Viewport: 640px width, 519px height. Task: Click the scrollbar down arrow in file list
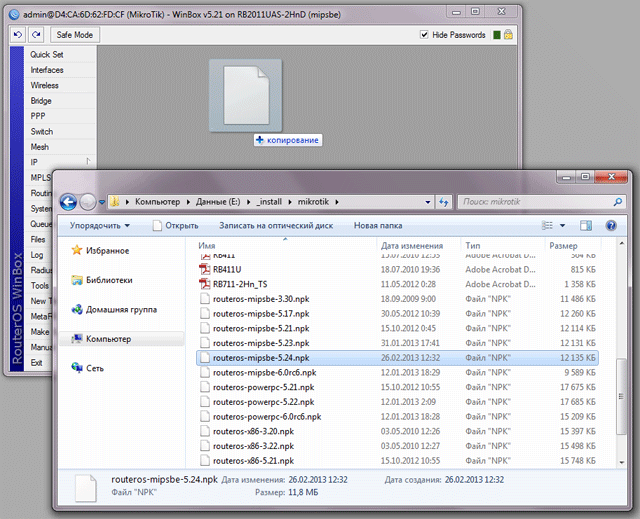point(621,462)
